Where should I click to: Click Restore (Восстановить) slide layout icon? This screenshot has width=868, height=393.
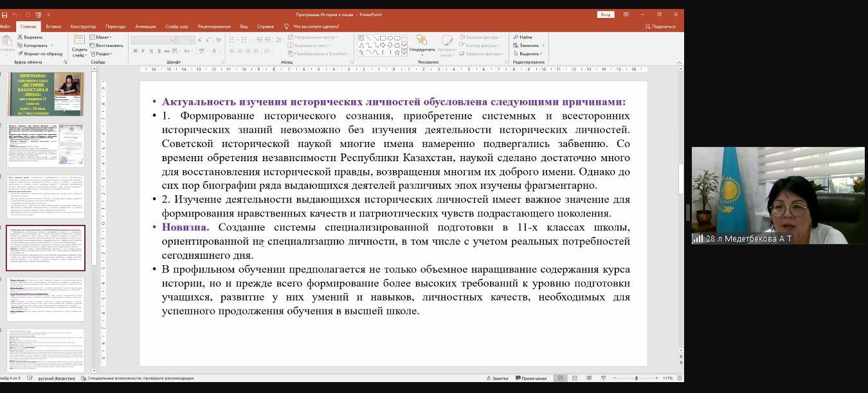point(93,46)
